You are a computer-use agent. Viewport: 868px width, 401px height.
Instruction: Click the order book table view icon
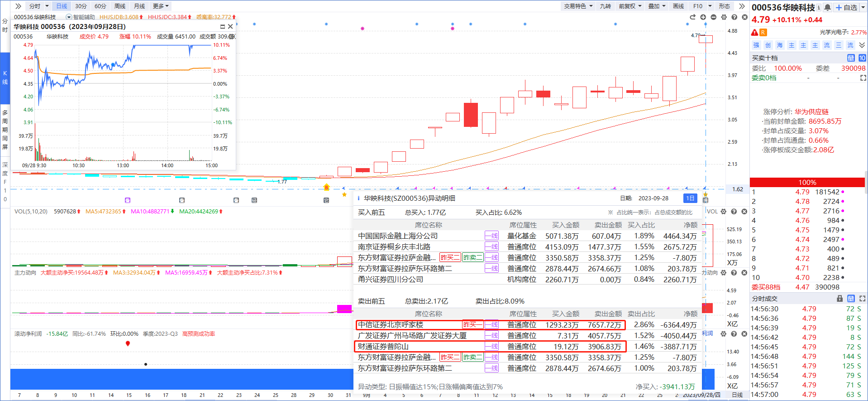pos(851,58)
